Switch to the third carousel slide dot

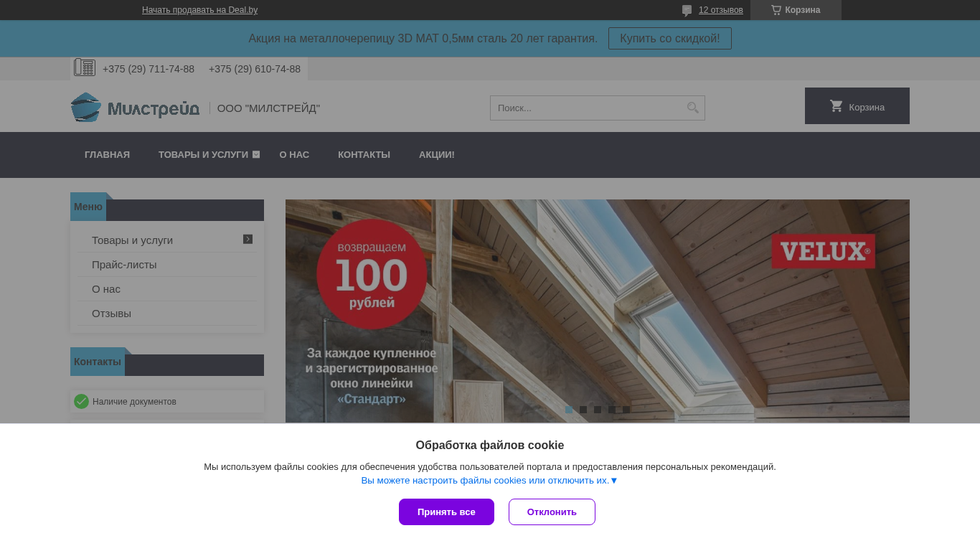point(598,410)
